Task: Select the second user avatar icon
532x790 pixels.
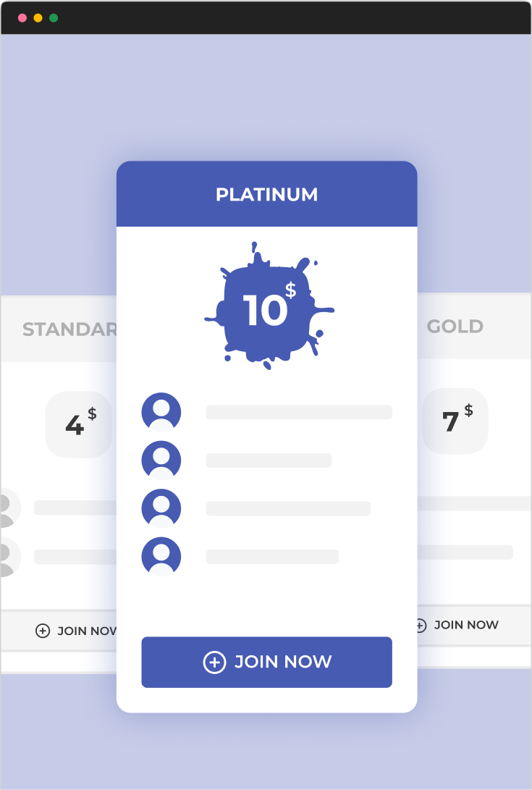Action: click(x=161, y=460)
